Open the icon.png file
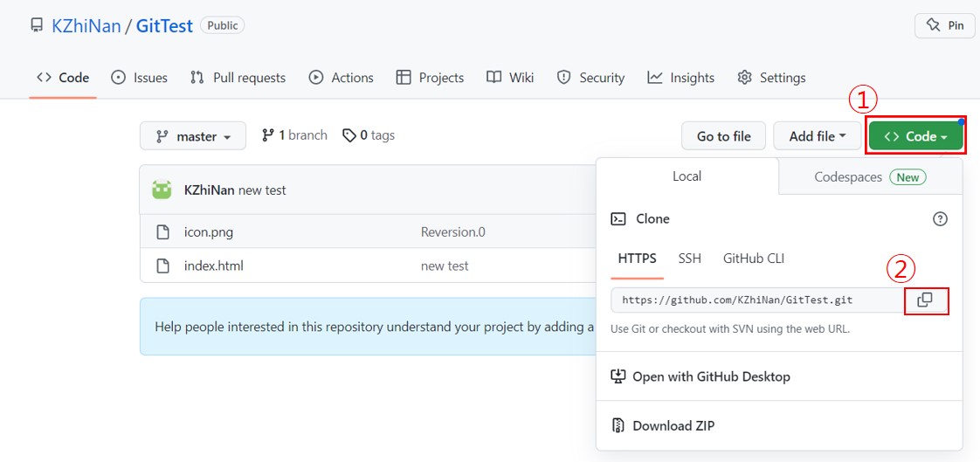 coord(209,232)
